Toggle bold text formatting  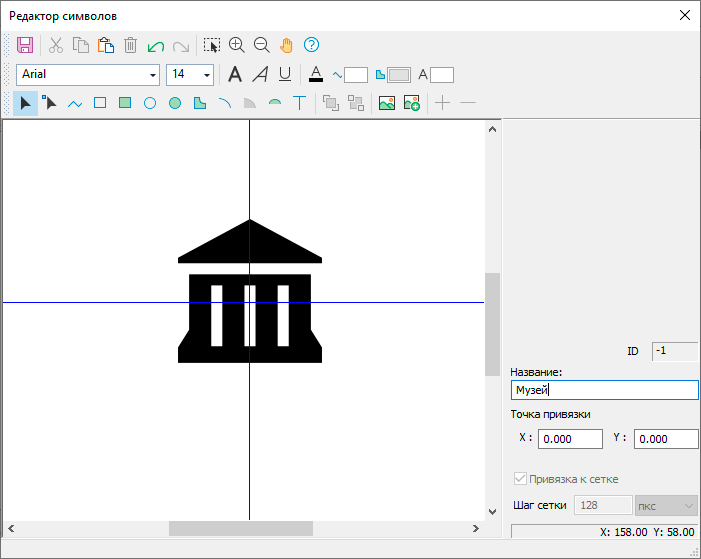point(235,74)
